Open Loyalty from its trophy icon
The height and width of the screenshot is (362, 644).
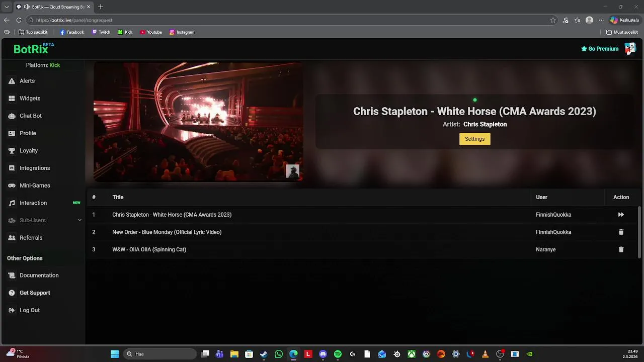(12, 151)
